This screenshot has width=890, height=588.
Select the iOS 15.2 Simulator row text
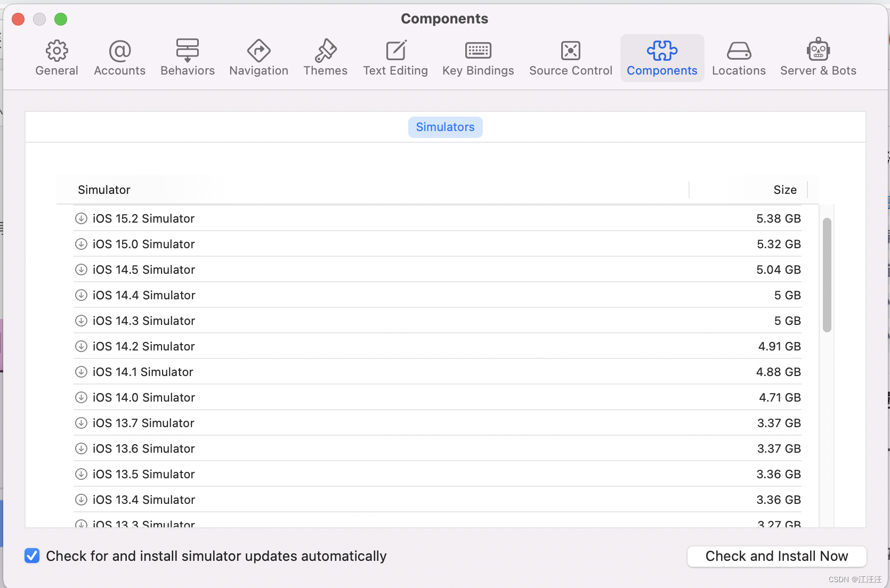point(143,218)
